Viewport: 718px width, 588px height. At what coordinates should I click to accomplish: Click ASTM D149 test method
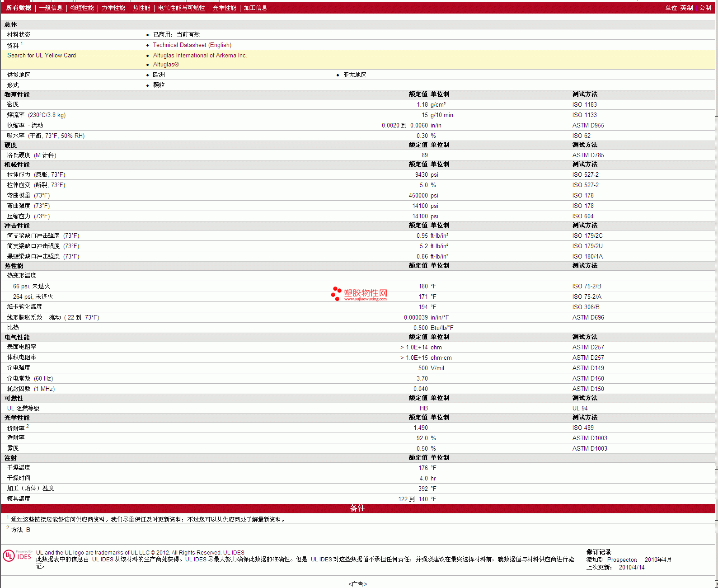click(x=588, y=368)
